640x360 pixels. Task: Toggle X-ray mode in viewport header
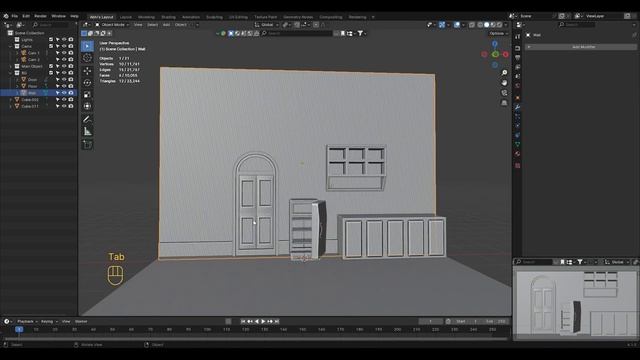pyautogui.click(x=472, y=25)
